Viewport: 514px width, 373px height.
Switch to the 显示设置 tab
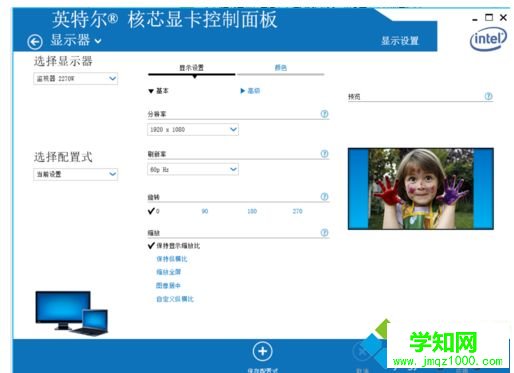(191, 68)
